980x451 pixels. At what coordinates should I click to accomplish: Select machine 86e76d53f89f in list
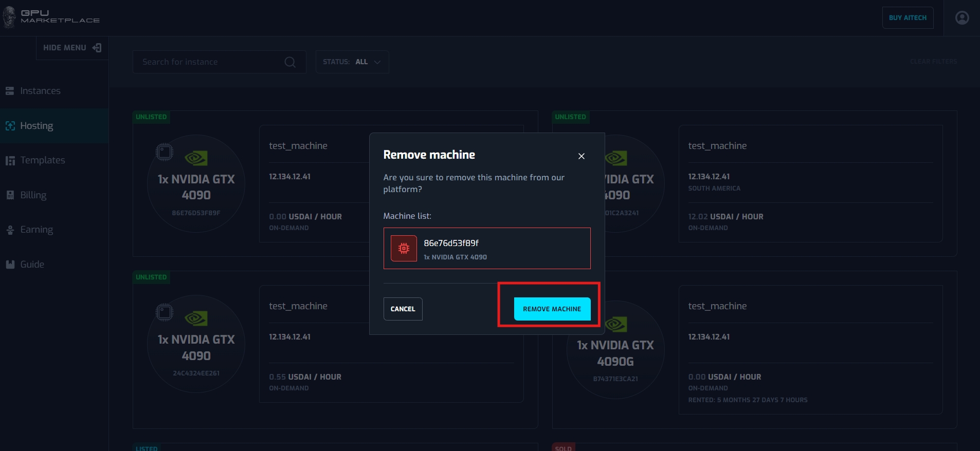pyautogui.click(x=486, y=249)
